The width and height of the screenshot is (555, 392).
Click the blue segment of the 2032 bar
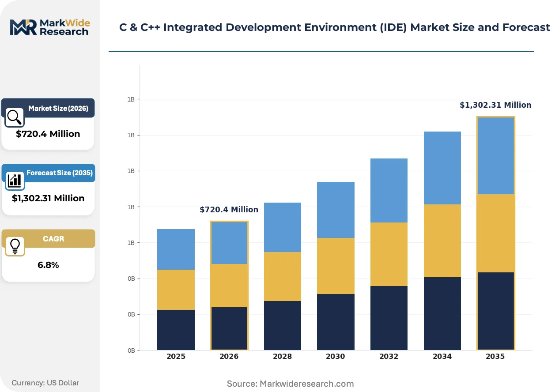[x=389, y=190]
